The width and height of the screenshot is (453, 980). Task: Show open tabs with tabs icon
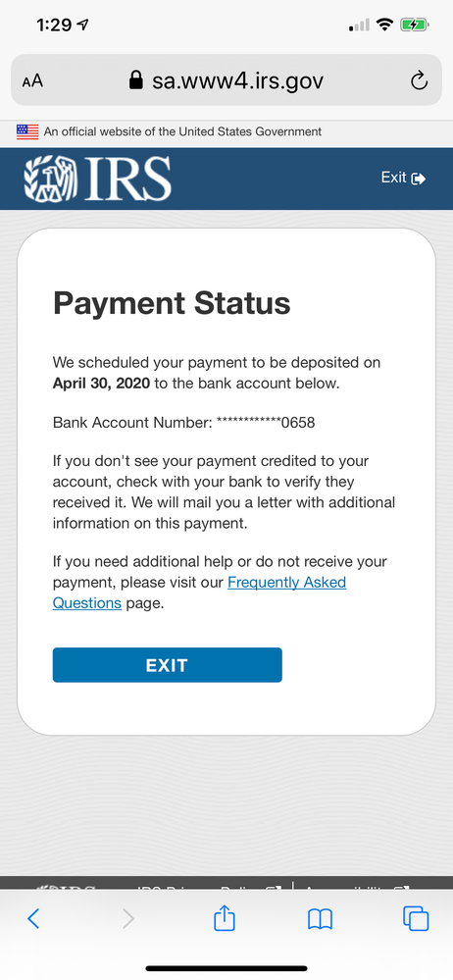(416, 918)
